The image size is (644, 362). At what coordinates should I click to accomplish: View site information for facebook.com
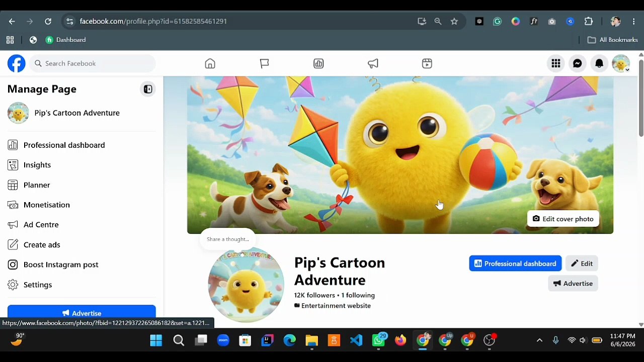tap(69, 21)
